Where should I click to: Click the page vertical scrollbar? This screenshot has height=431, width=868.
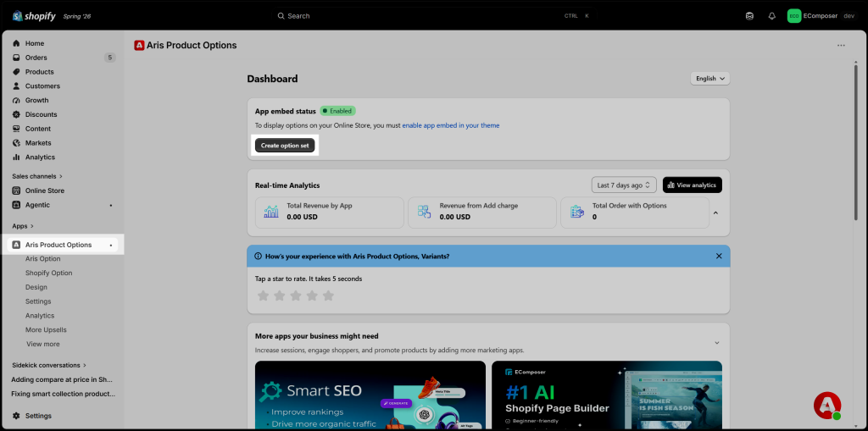tap(856, 143)
